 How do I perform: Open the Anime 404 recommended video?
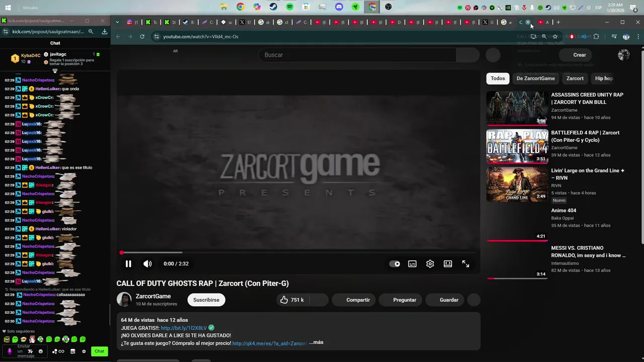pos(563,211)
